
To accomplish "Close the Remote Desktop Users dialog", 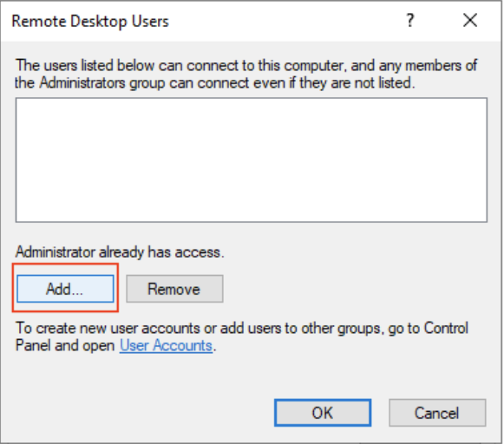I will click(x=470, y=21).
